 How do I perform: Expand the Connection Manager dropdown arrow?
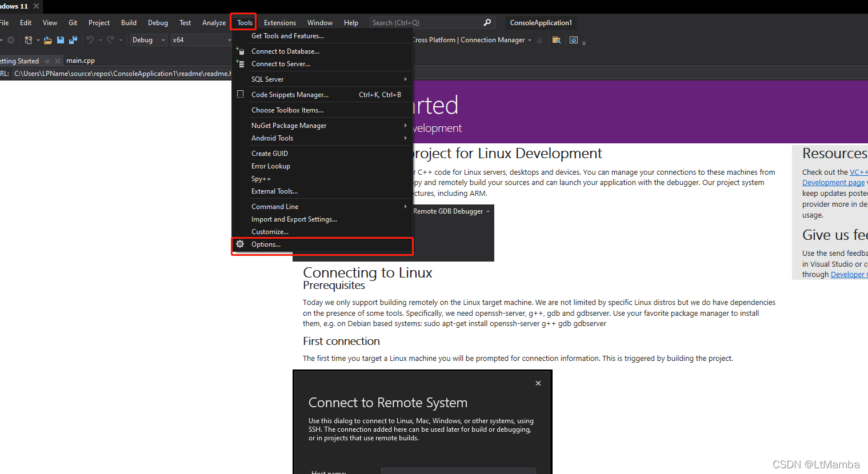click(x=530, y=40)
